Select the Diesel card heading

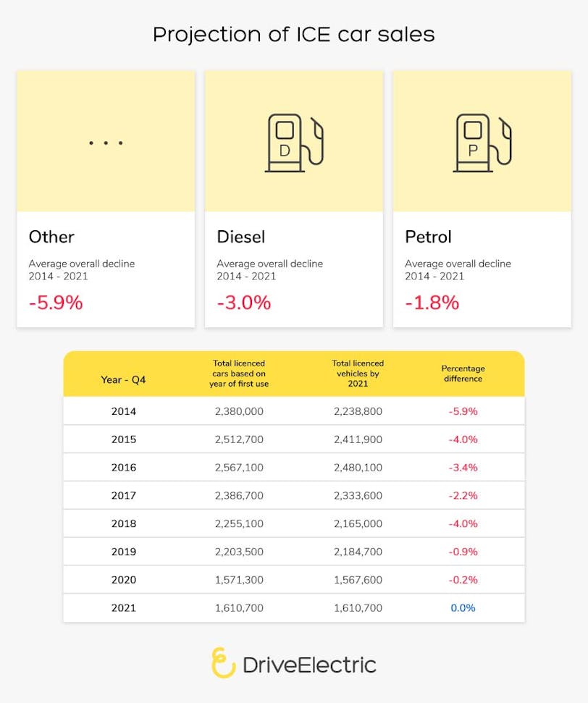click(241, 237)
